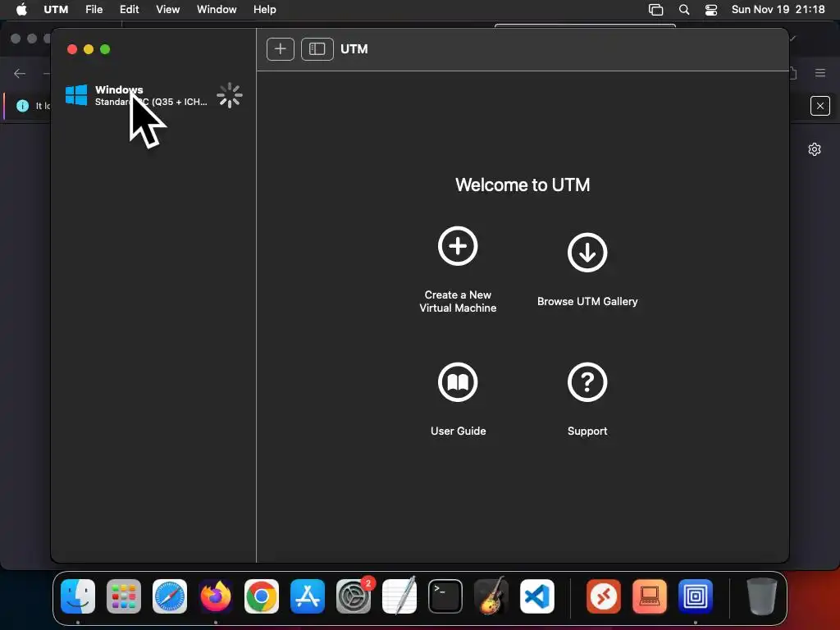
Task: Open the Edit menu
Action: (129, 10)
